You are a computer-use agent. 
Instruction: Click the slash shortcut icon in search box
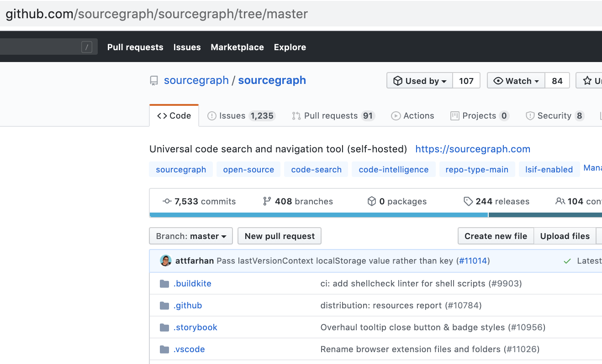(87, 47)
